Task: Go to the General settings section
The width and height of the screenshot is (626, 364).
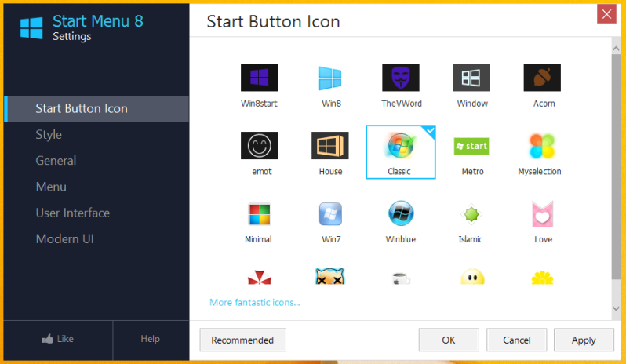Action: click(x=56, y=161)
